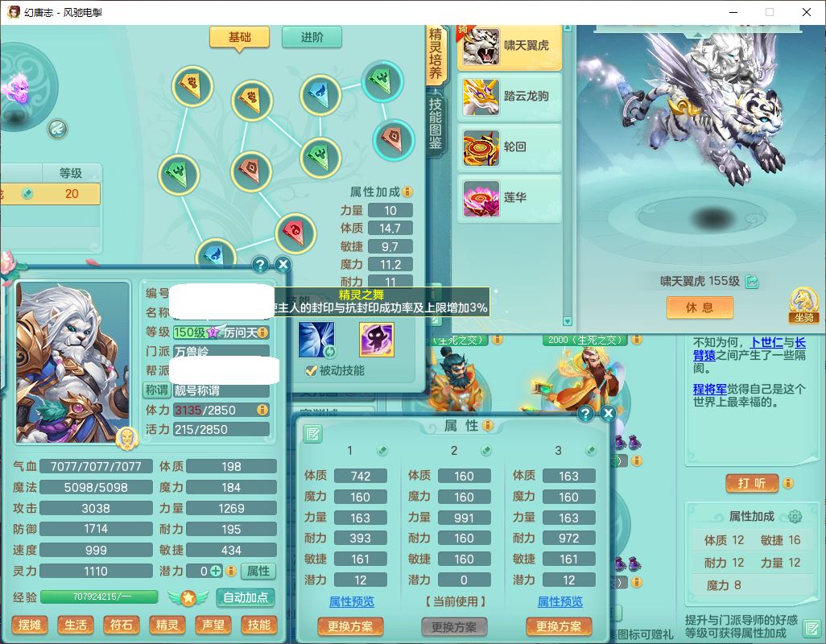826x644 pixels.
Task: Click 属性预览 link under scheme 1
Action: [x=351, y=601]
